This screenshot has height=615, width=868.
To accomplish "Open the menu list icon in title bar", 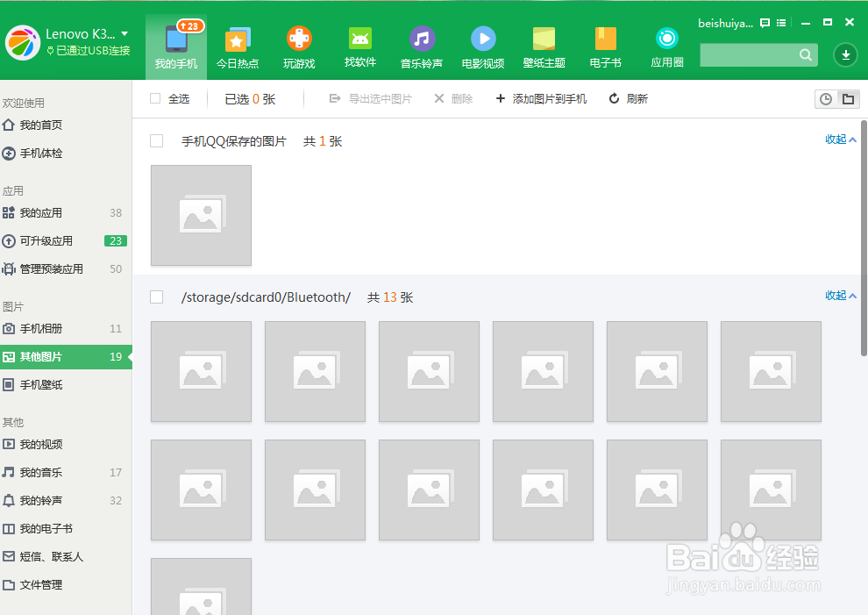I will pos(781,24).
